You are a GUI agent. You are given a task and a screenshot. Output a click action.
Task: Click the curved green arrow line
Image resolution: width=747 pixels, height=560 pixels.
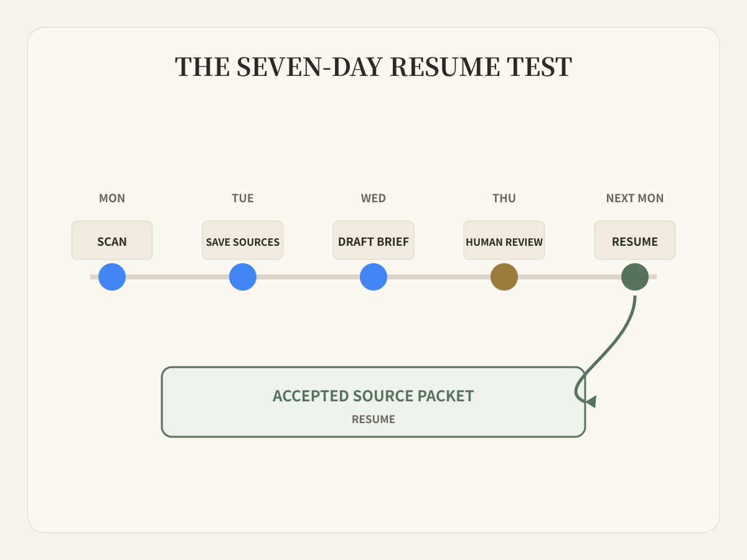click(x=606, y=350)
